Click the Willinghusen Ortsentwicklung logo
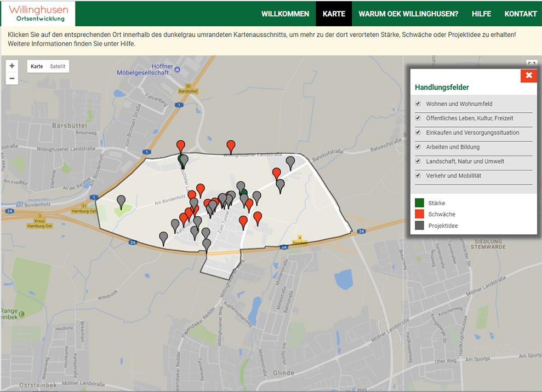542x392 pixels. (x=38, y=14)
